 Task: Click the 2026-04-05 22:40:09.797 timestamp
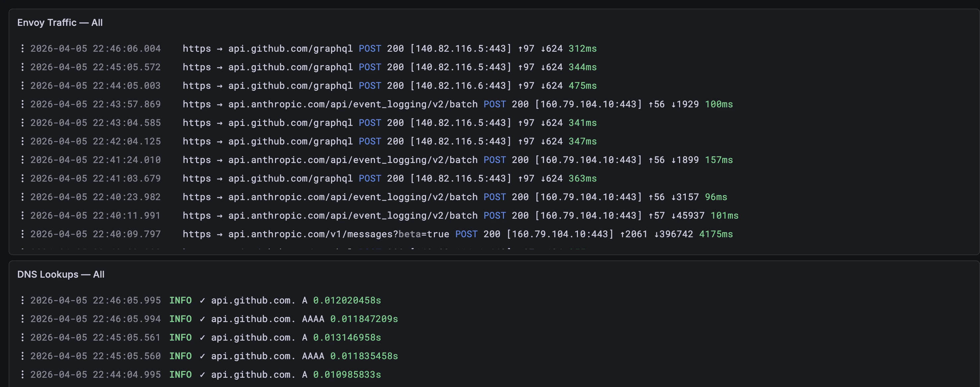[96, 234]
